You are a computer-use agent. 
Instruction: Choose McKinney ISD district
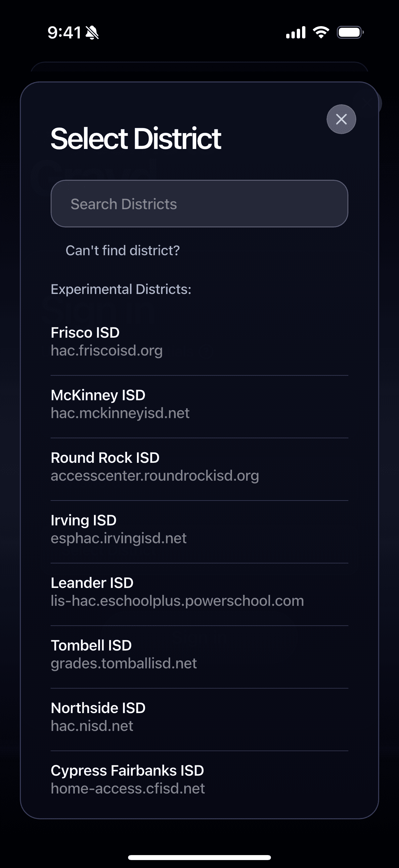(199, 404)
